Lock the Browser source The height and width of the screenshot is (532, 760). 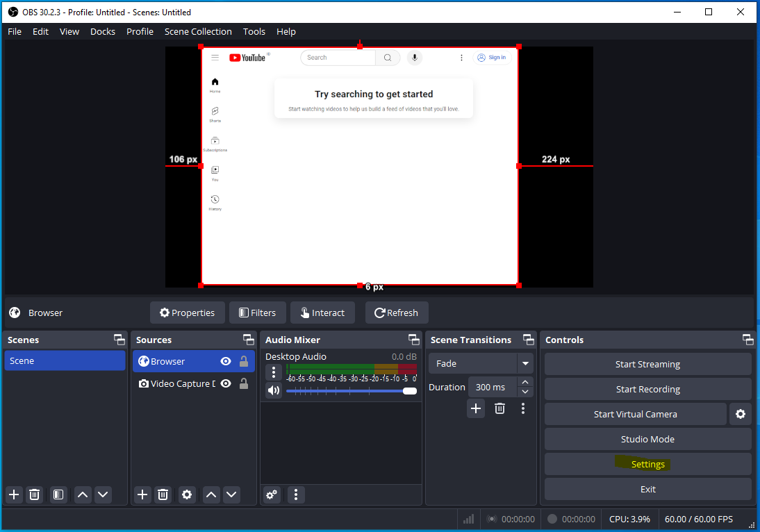point(244,361)
